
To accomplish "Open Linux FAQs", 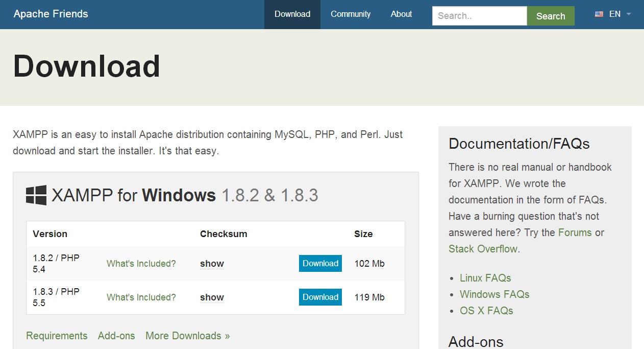I will [485, 278].
